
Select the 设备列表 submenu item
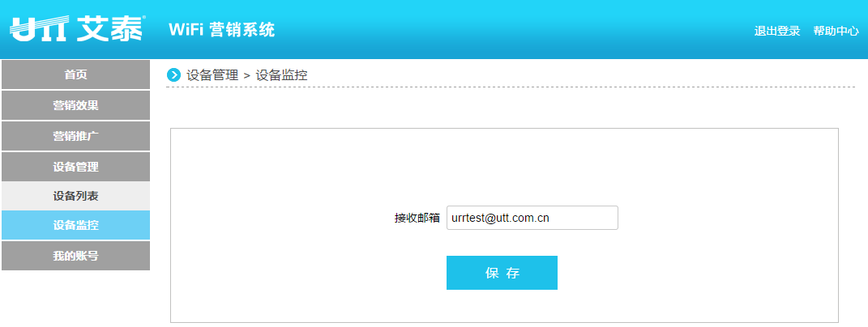pyautogui.click(x=76, y=196)
